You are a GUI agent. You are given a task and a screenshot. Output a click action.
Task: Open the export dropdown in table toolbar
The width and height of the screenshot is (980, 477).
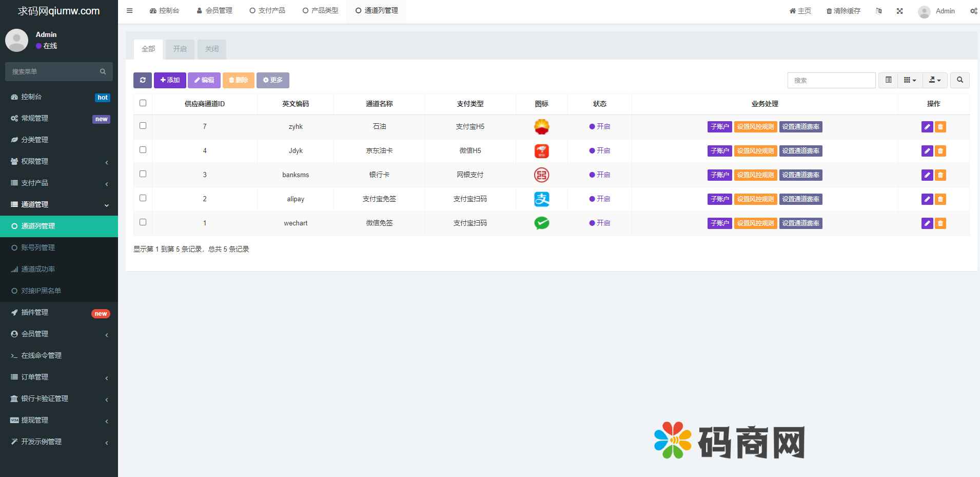click(x=934, y=80)
